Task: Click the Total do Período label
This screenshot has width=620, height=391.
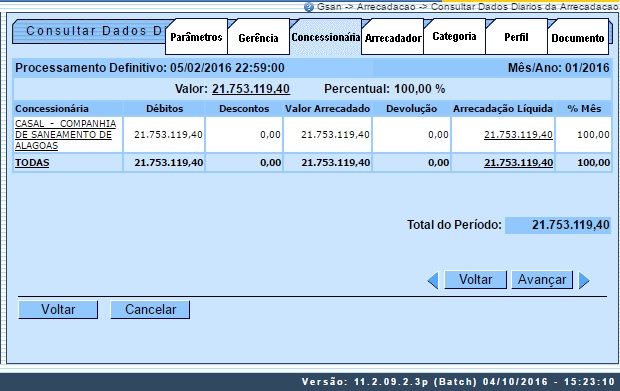Action: coord(454,225)
